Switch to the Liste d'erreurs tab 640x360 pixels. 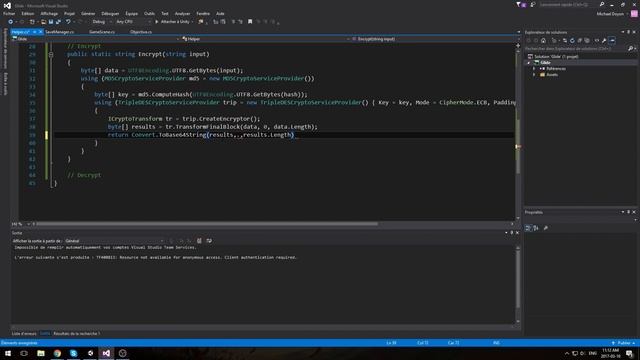tap(24, 333)
